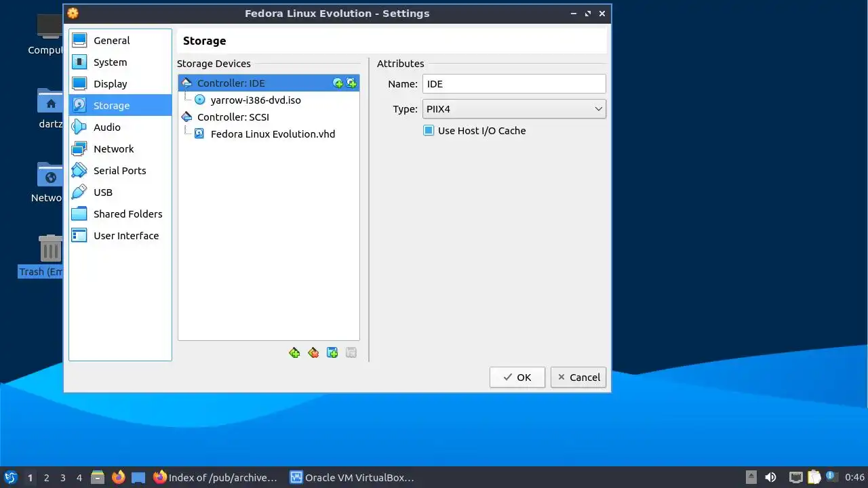Screen dimensions: 868x488
Task: Open the volume control tray icon
Action: [x=770, y=478]
